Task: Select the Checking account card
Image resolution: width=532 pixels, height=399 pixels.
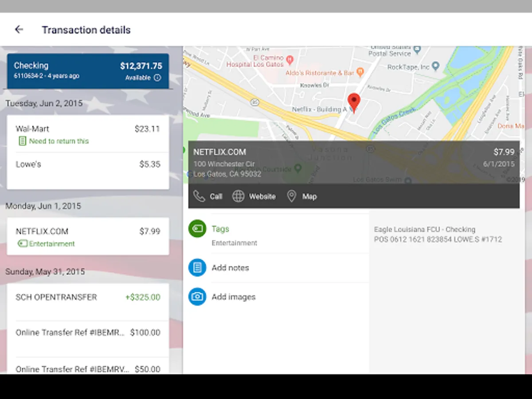Action: click(88, 71)
